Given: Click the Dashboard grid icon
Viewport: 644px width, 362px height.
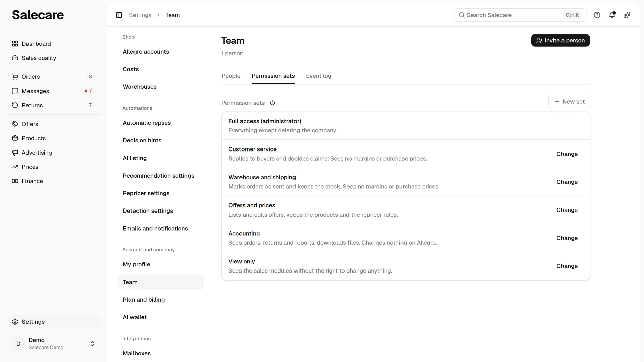Looking at the screenshot, I should coord(15,44).
